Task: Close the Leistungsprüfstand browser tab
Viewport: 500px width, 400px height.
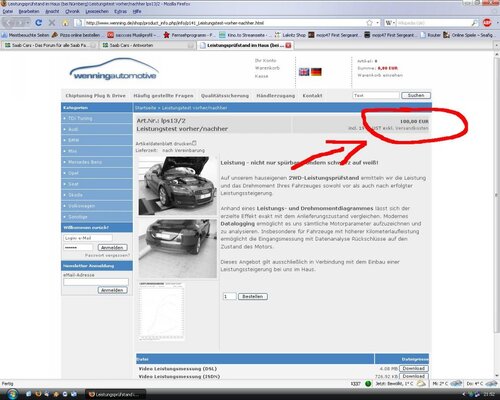Action: 288,45
